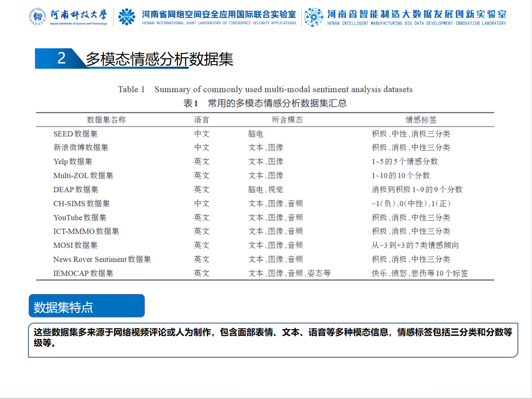Click the summary paragraph starting 这些数据集多来源于
This screenshot has width=532, height=399.
pos(273,337)
